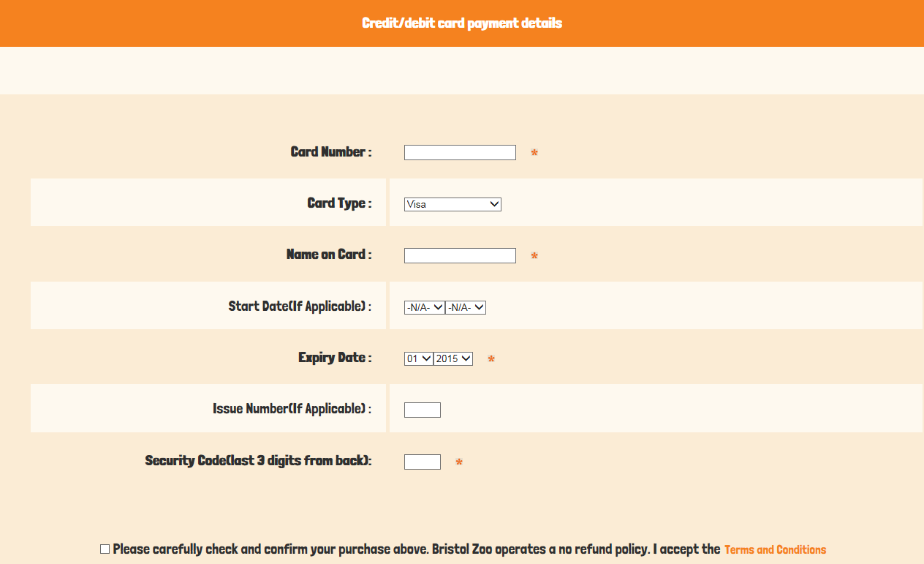Click the Security Code label text
Image resolution: width=924 pixels, height=564 pixels.
(258, 461)
